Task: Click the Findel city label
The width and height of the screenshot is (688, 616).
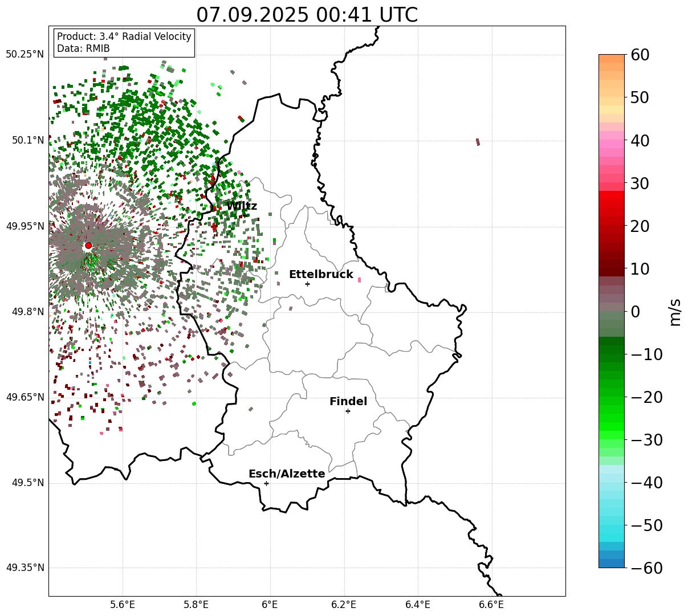Action: [348, 402]
